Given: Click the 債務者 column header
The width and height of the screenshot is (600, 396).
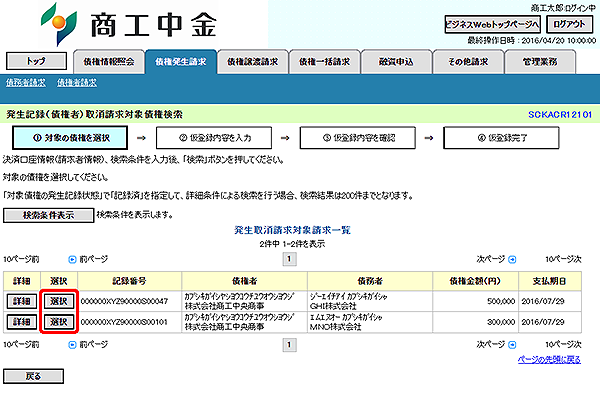Looking at the screenshot, I should [x=370, y=281].
